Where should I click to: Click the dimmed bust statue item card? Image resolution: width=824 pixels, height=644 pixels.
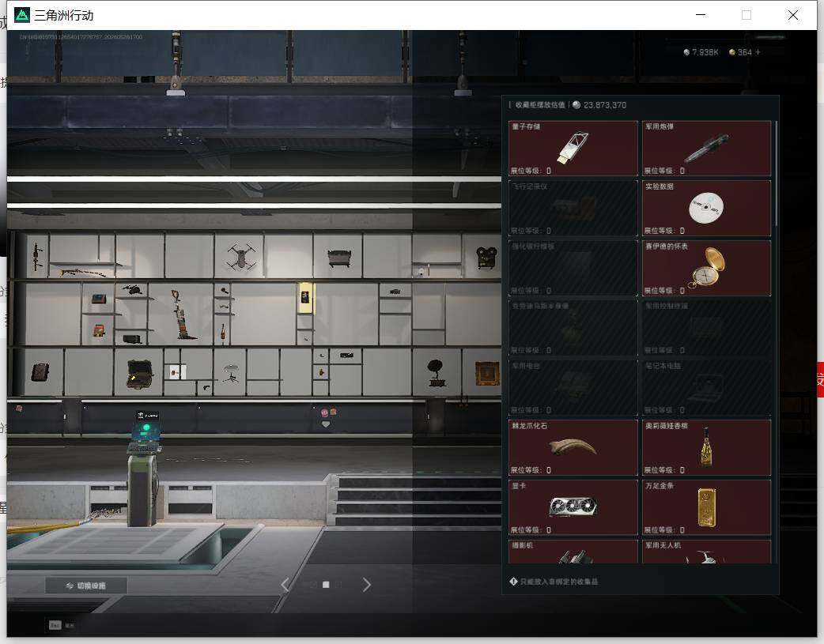(573, 328)
